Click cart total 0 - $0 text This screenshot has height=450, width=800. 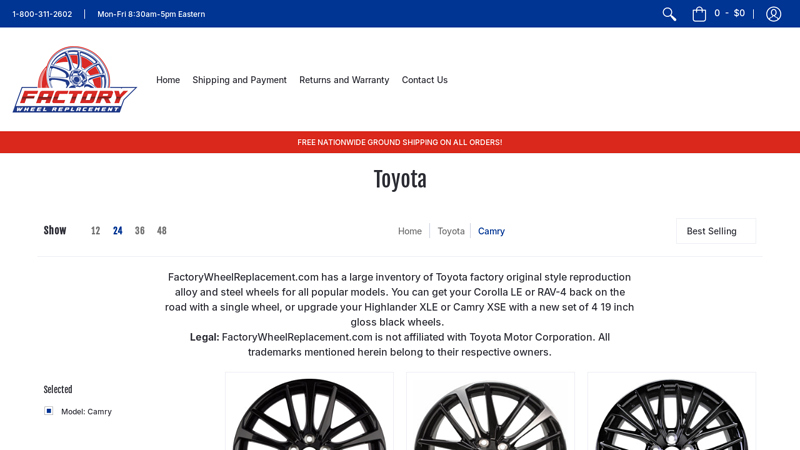[729, 13]
